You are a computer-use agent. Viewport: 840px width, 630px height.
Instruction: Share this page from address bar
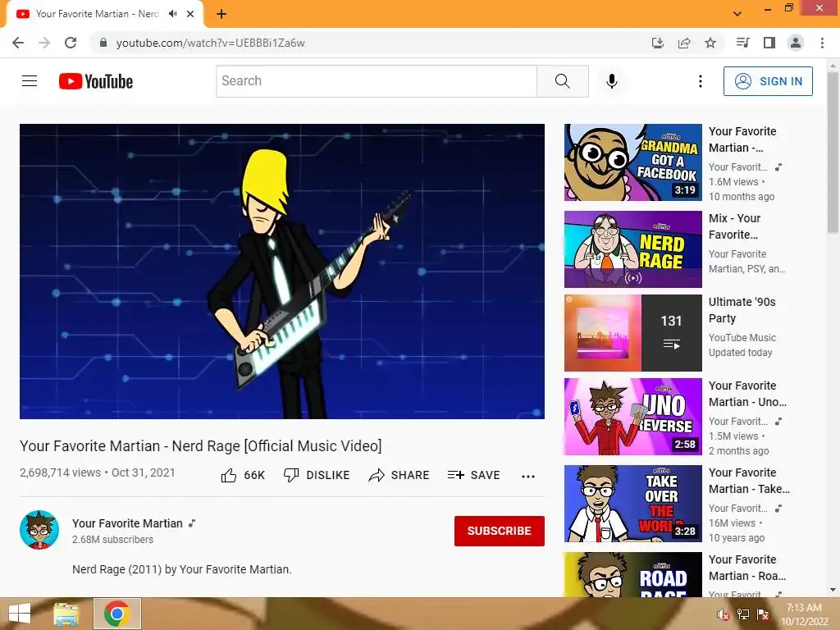pyautogui.click(x=684, y=43)
